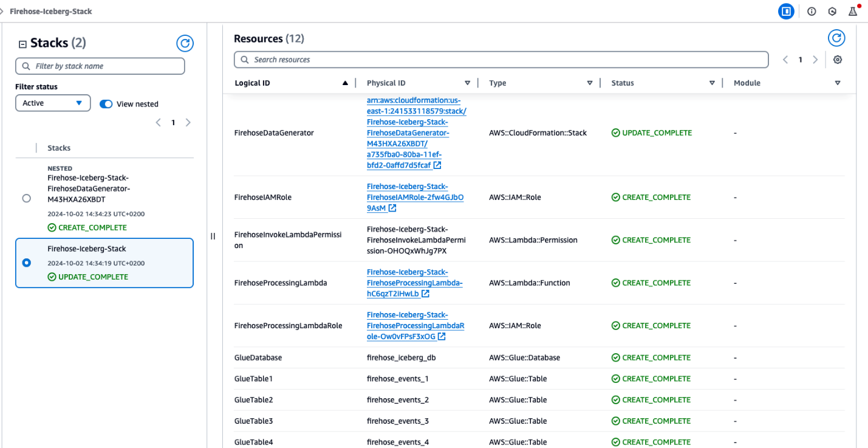Click the FirehoseDataGenerator logical ID cell
Screen dimensions: 868x448
pos(274,133)
